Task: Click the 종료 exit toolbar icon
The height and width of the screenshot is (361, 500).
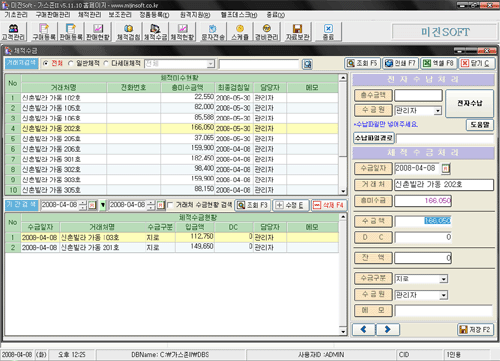Action: tap(328, 32)
